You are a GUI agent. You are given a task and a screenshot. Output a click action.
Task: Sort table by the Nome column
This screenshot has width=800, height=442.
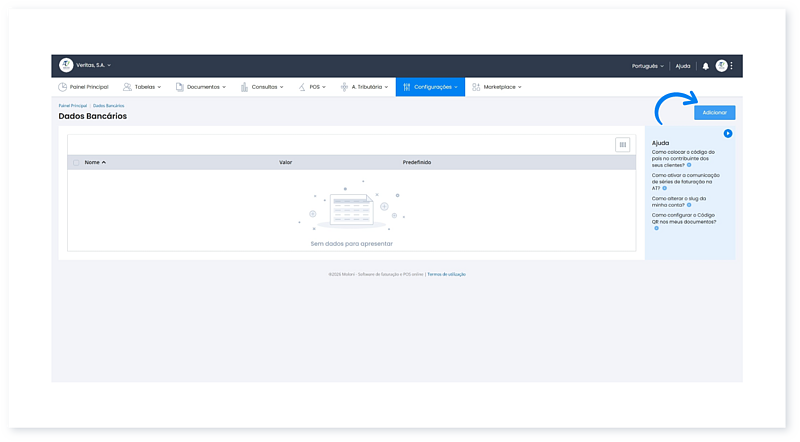coord(94,162)
